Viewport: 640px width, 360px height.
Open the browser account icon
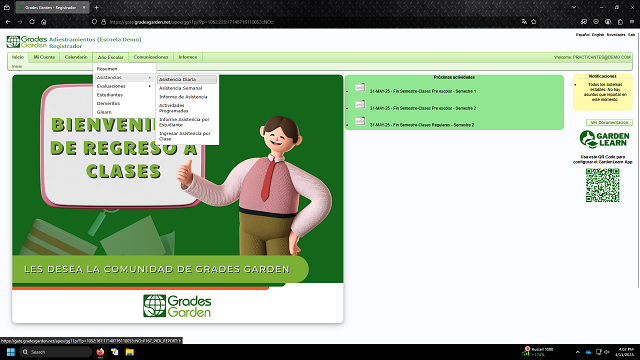608,22
